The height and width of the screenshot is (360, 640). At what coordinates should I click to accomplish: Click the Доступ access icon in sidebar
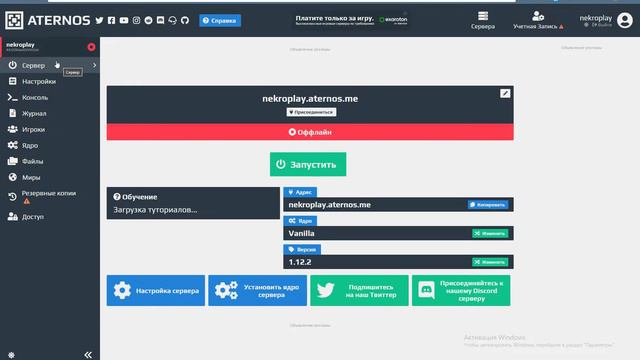tap(13, 217)
